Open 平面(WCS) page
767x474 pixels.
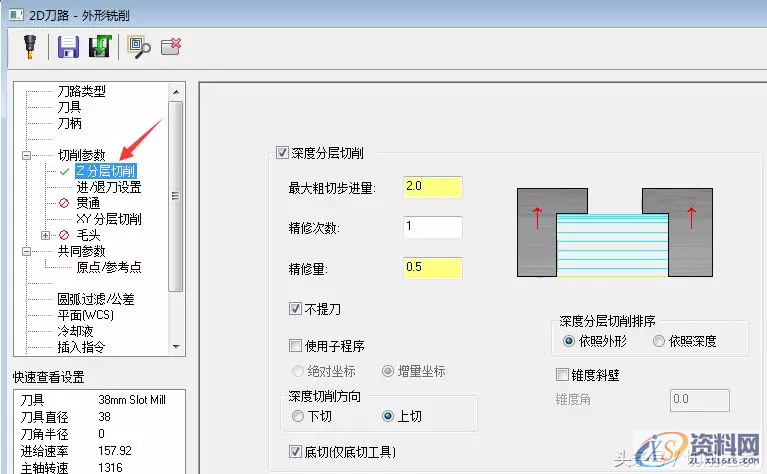86,315
